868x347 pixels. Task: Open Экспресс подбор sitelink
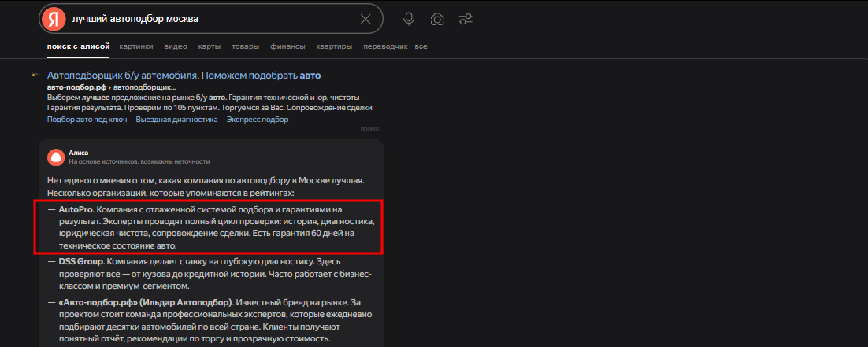(258, 120)
